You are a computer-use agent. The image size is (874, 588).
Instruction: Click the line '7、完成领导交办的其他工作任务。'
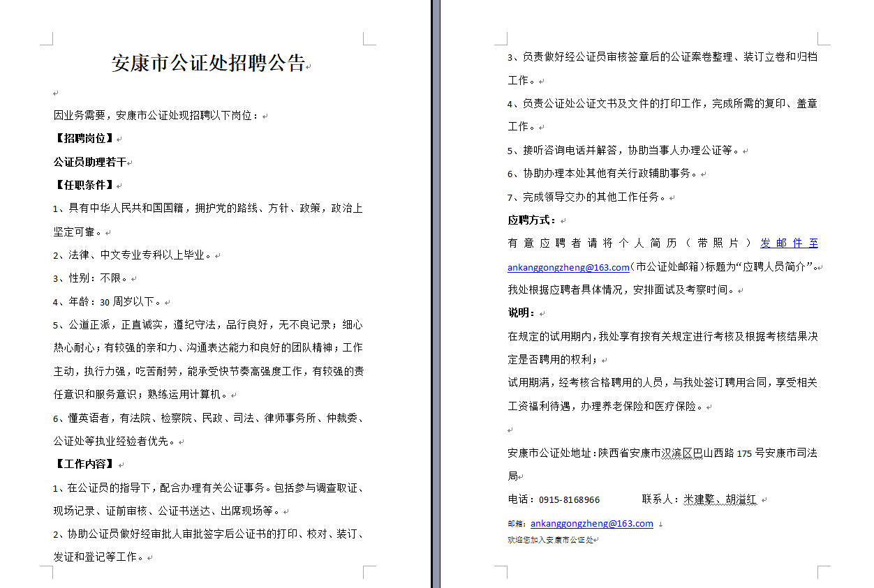587,197
